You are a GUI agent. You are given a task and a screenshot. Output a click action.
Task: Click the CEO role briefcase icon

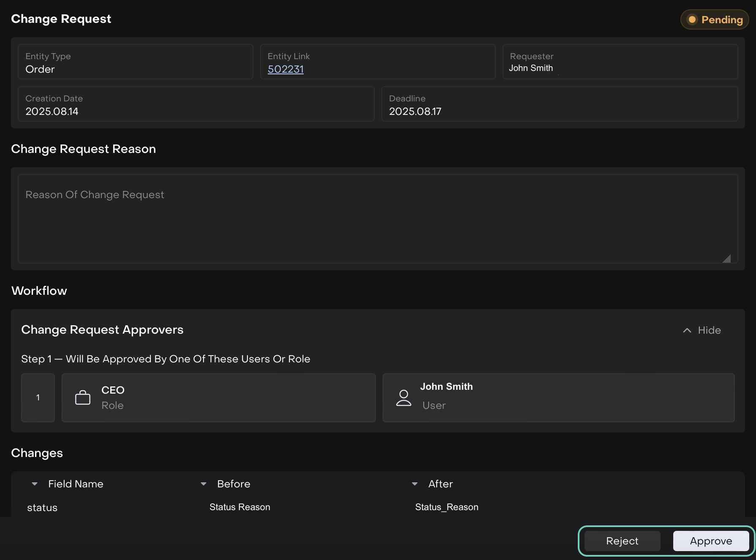click(x=83, y=398)
